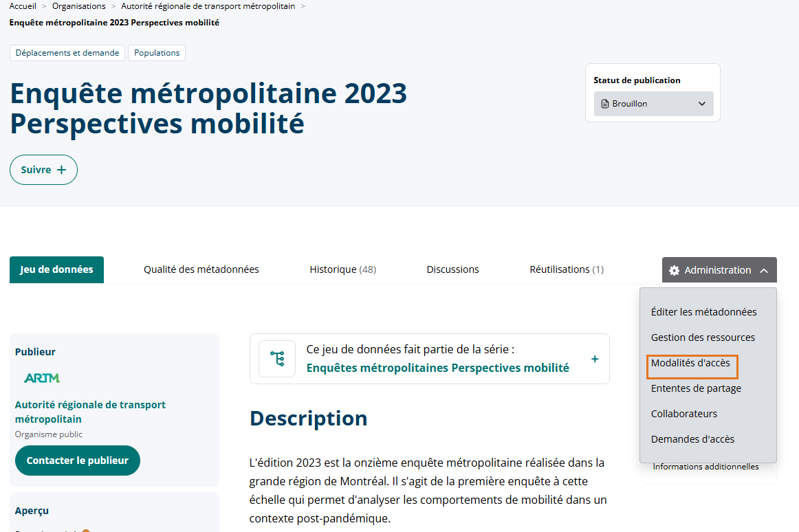
Task: Open Organisations breadcrumb link
Action: point(79,6)
